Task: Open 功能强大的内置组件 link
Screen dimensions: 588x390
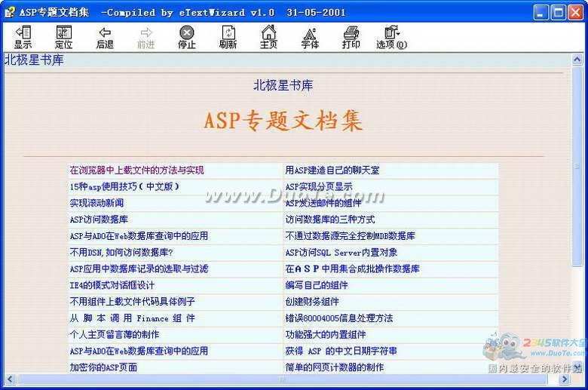Action: point(326,334)
